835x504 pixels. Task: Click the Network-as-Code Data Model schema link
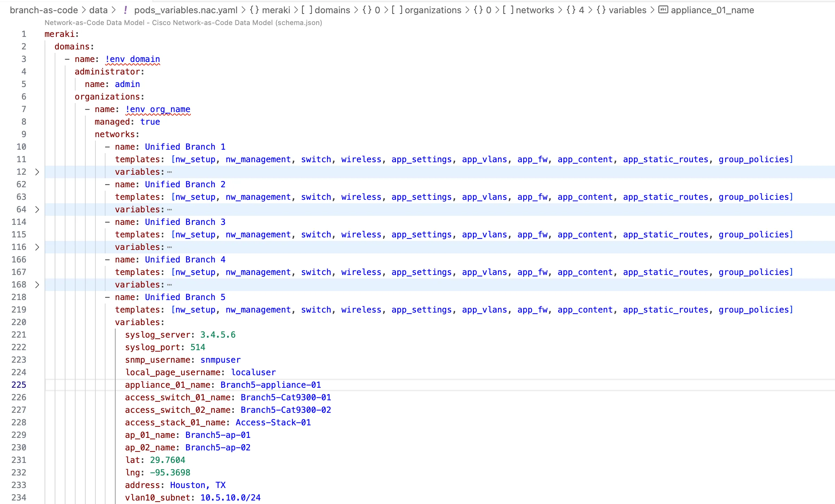[183, 23]
